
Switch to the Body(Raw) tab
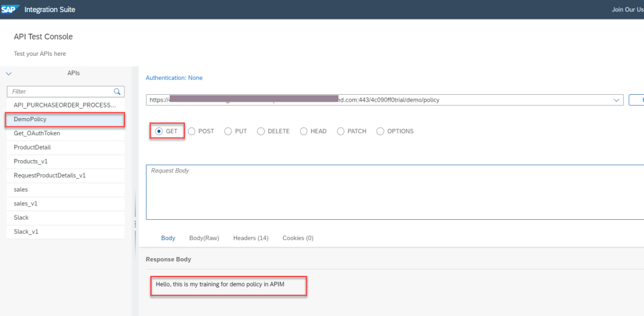204,238
